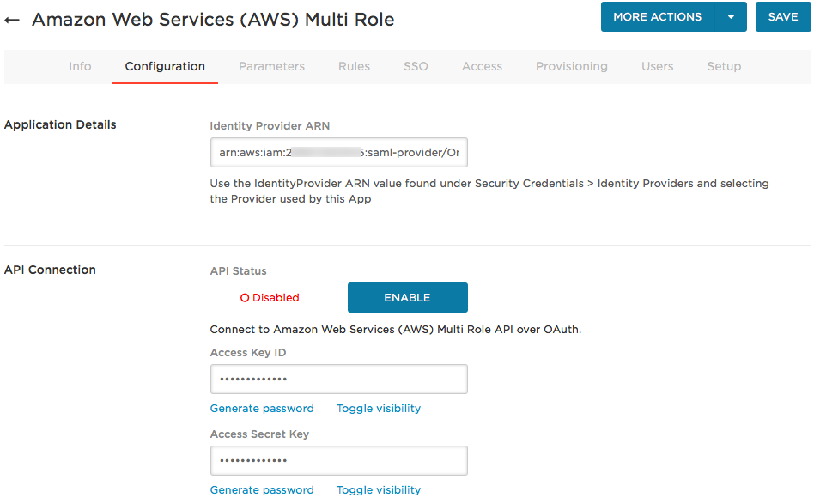Click the Access Secret Key label

(259, 434)
